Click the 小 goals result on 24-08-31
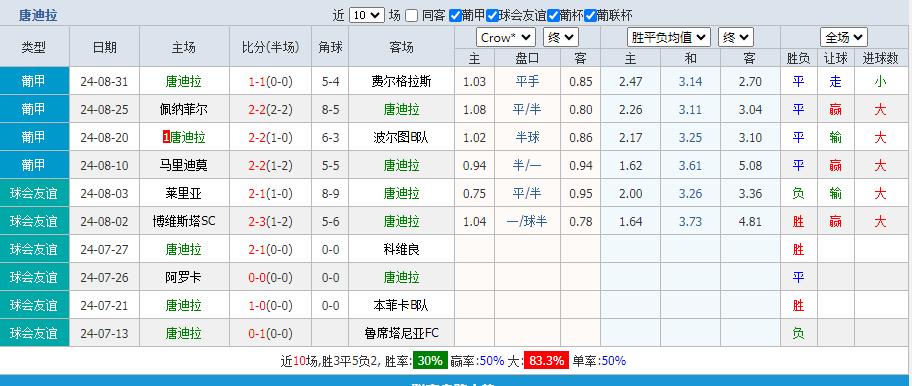The width and height of the screenshot is (912, 386). (881, 81)
